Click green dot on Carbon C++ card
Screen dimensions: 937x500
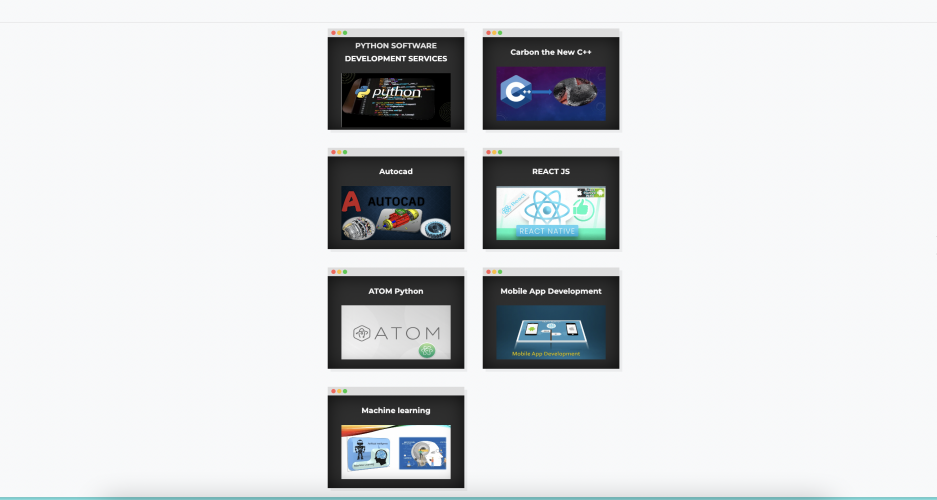click(500, 33)
